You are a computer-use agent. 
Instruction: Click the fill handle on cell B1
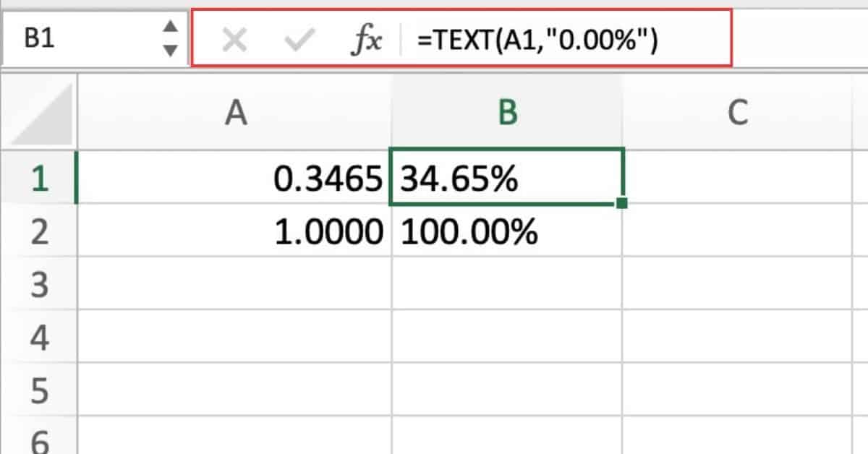point(622,205)
